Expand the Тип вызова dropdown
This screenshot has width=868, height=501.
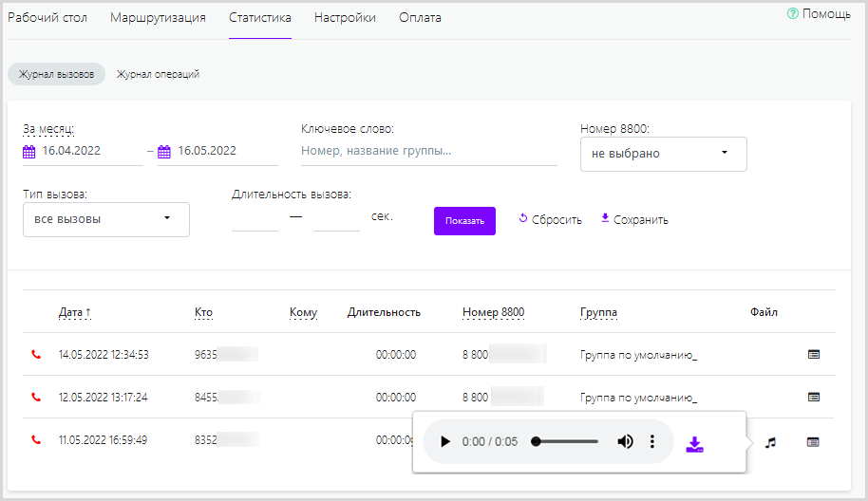pyautogui.click(x=105, y=219)
